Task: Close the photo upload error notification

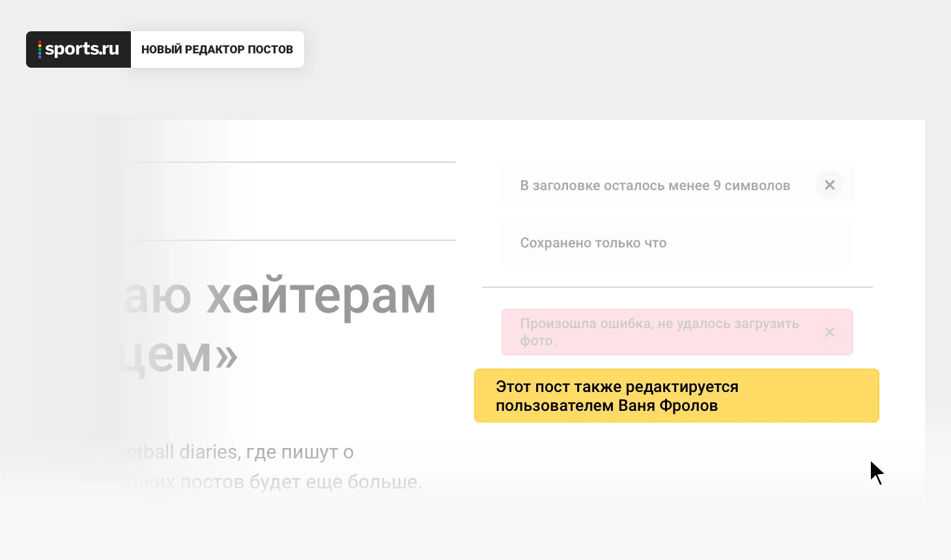Action: (829, 332)
